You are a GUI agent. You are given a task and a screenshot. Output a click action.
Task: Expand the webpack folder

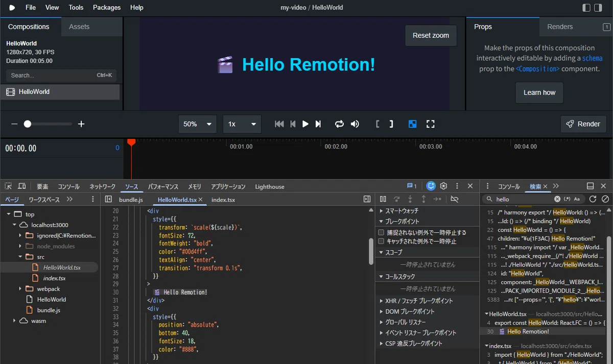20,289
